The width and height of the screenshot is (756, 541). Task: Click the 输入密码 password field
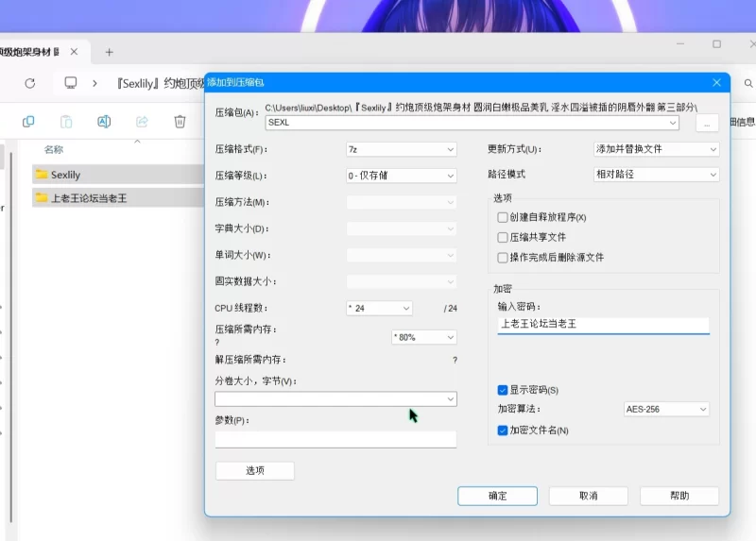pos(603,324)
